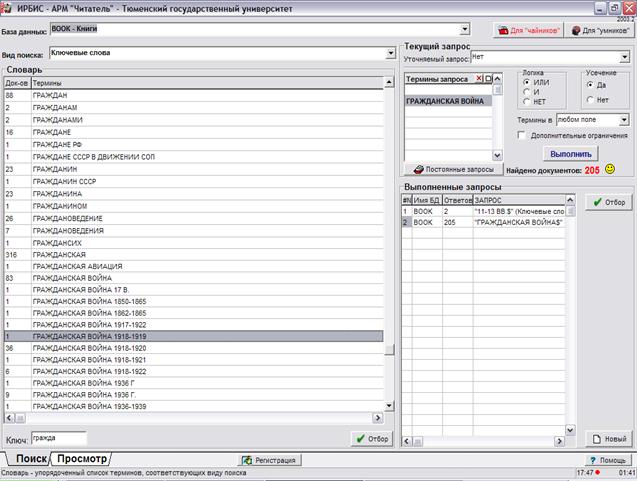Select the НЕТ logic radio button

tap(527, 102)
